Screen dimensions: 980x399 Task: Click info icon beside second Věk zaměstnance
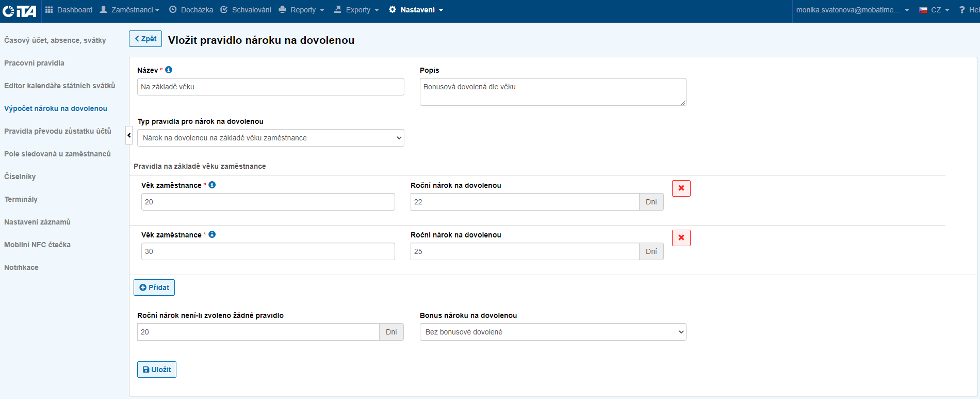(x=212, y=234)
